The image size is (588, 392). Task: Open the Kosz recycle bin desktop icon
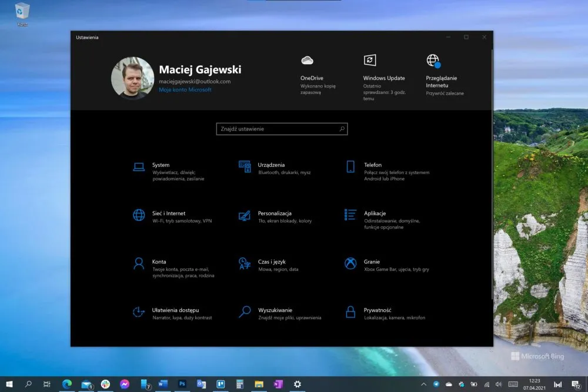click(22, 15)
